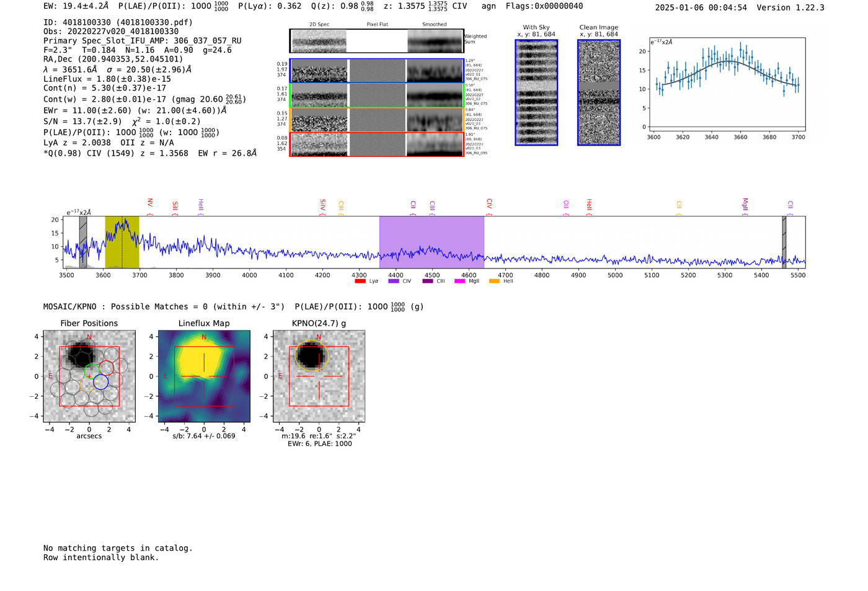
Task: Click the EW: 19.4±4.2Å header value
Action: click(x=76, y=6)
